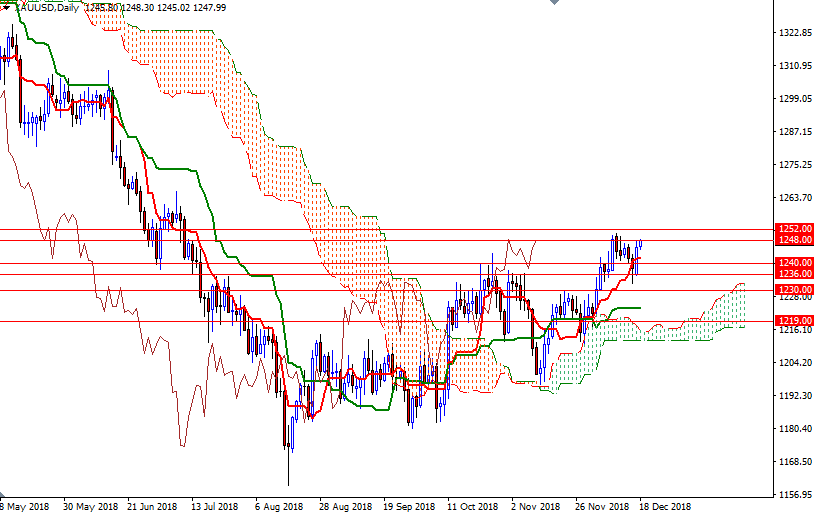Click the 8 May 2018 date label
Viewport: 814px width, 514px height.
click(25, 506)
